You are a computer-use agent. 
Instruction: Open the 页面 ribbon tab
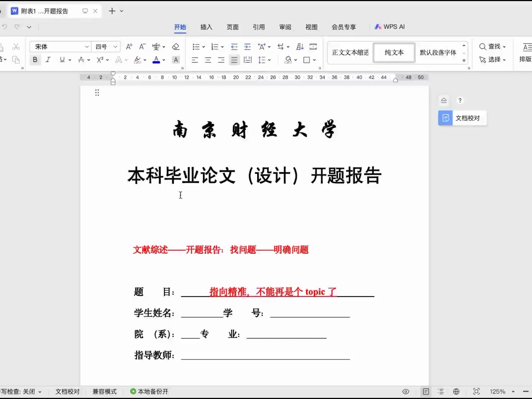[232, 27]
